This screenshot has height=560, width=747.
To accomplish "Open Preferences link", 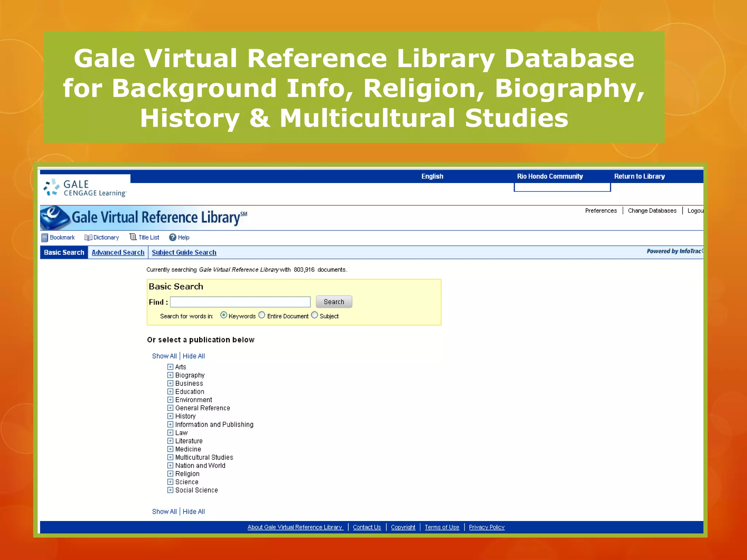I will [x=601, y=211].
